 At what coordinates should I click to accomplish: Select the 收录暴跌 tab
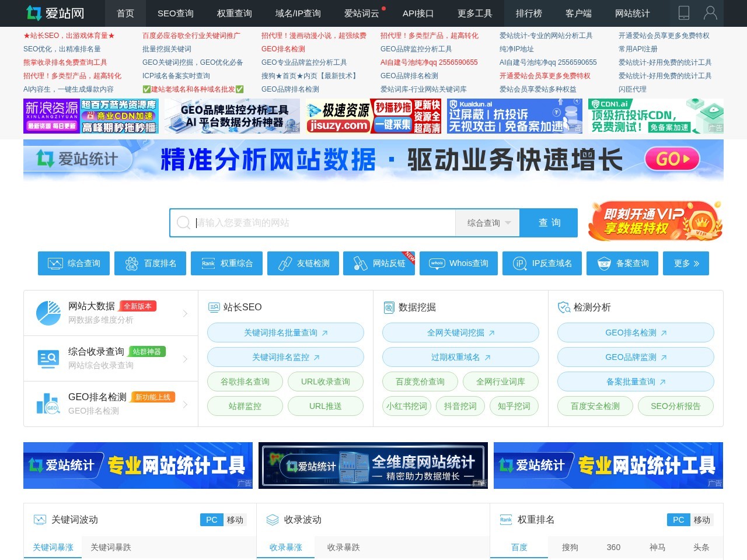point(344,547)
